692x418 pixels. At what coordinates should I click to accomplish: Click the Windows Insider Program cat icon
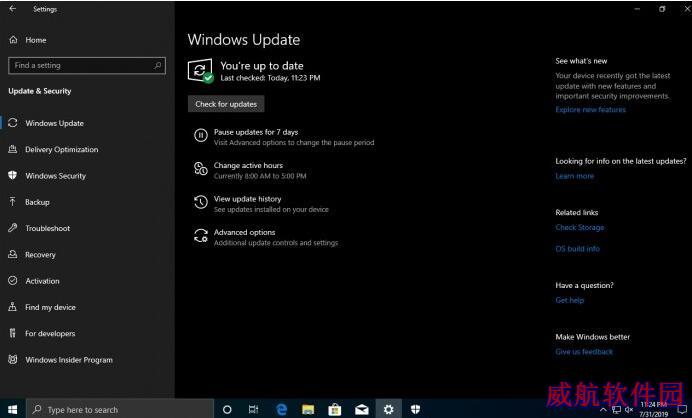tap(13, 359)
